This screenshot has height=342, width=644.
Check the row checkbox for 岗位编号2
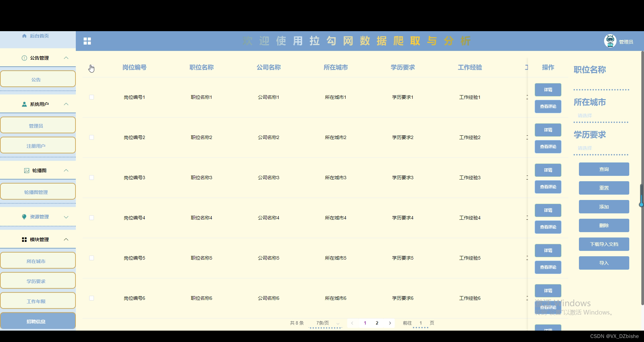(x=92, y=137)
